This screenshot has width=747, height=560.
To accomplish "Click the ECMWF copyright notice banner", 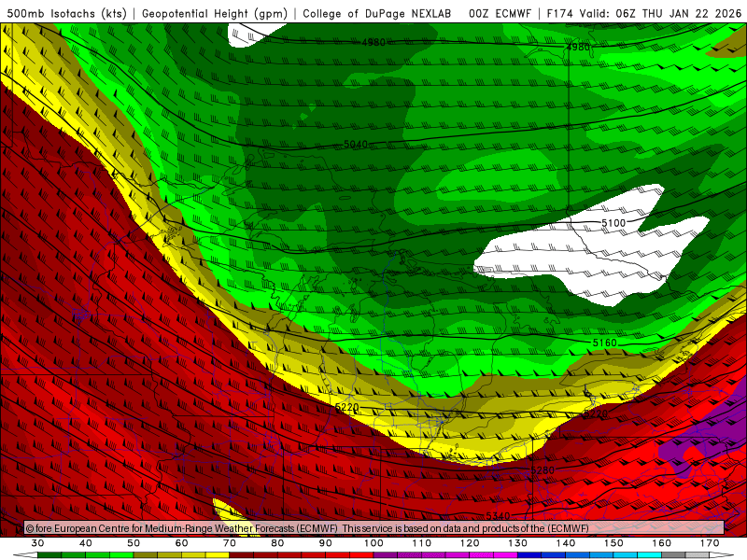I will 374,528.
